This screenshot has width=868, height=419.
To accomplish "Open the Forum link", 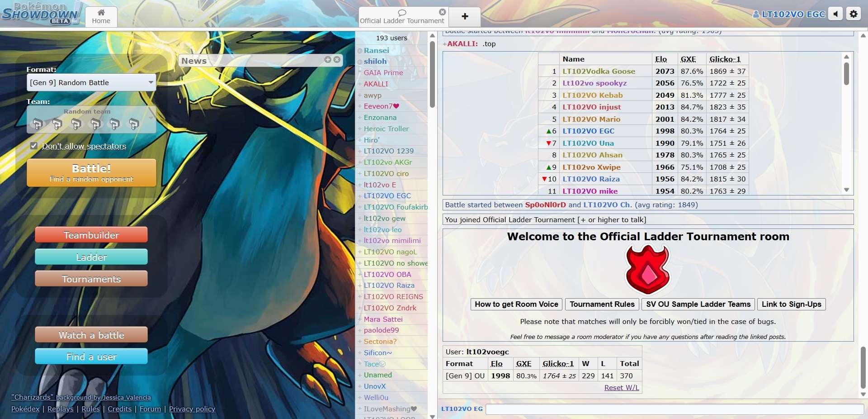I will point(150,409).
